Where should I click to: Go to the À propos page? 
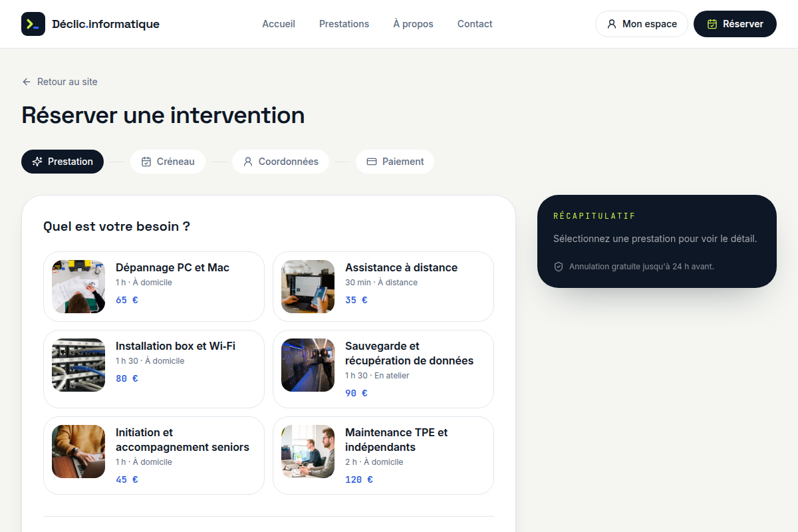click(413, 24)
